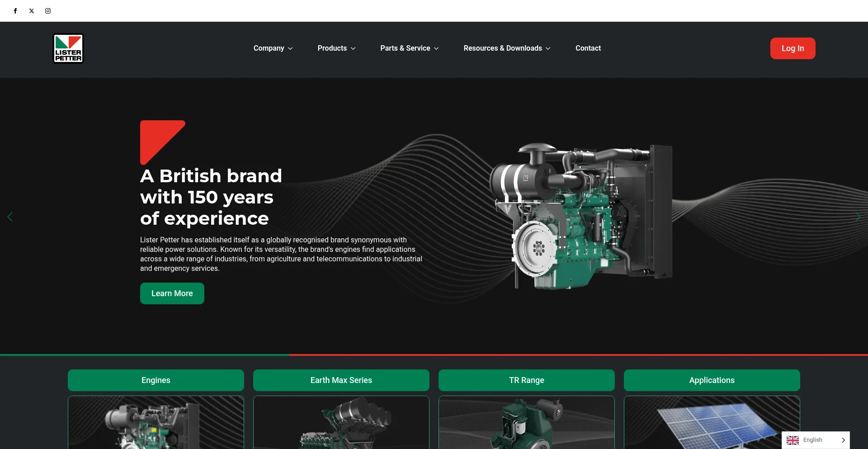Click the Applications solar panel thumbnail
Image resolution: width=868 pixels, height=449 pixels.
(712, 422)
